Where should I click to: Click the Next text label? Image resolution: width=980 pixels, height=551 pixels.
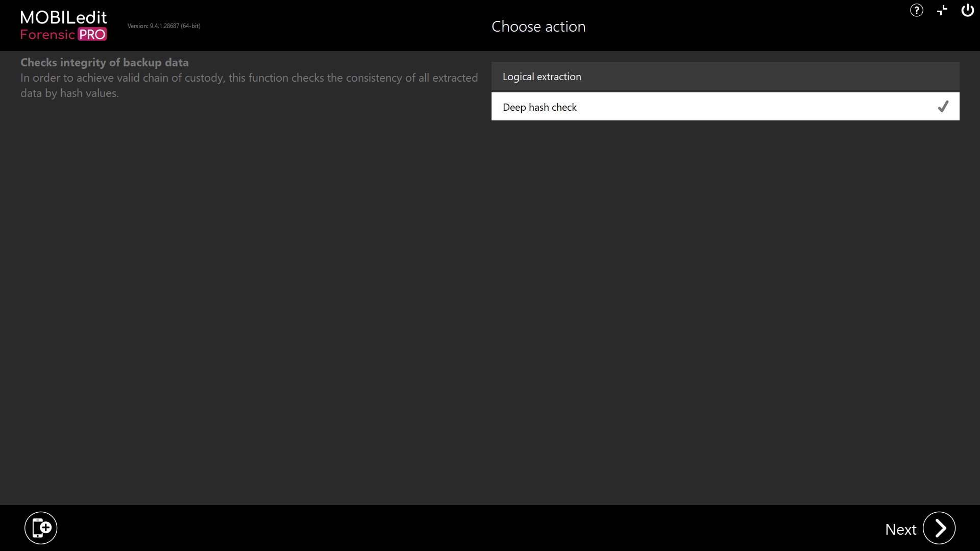(900, 530)
